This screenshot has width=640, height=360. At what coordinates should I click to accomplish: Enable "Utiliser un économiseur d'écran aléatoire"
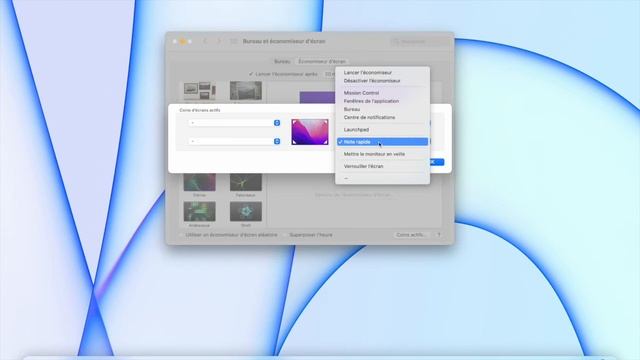pos(181,235)
